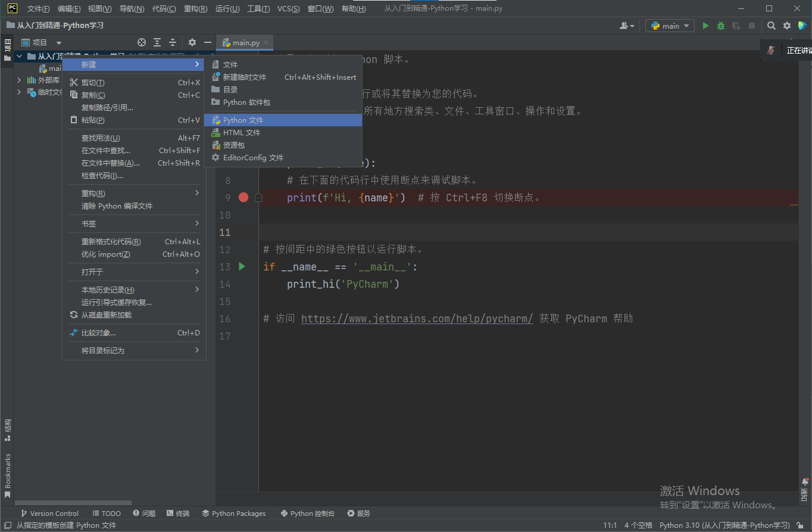The image size is (812, 532).
Task: Open the 项目 view dropdown arrow
Action: [x=59, y=43]
